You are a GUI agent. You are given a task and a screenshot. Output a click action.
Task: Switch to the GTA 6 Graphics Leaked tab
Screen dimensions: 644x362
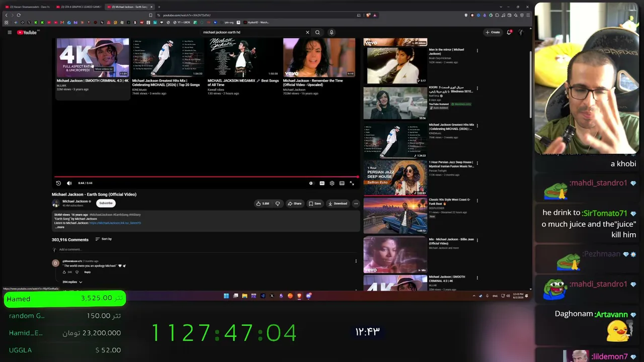point(79,7)
